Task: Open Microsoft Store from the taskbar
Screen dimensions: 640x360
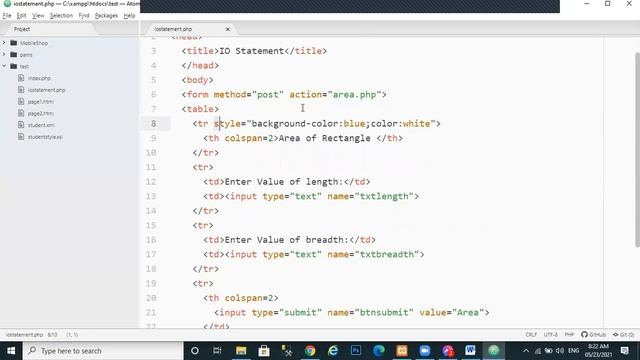Action: pyautogui.click(x=264, y=351)
